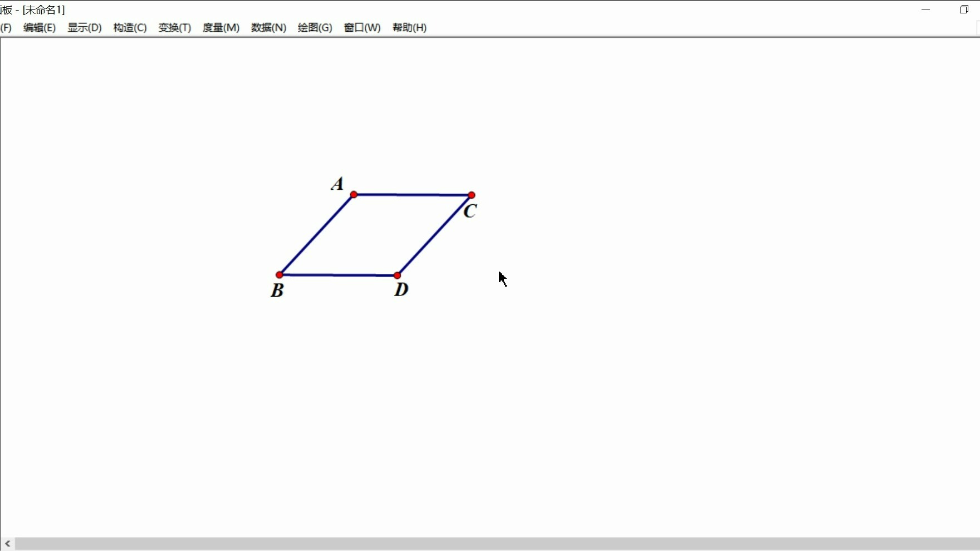Open the 文件(F) file menu

click(x=6, y=27)
